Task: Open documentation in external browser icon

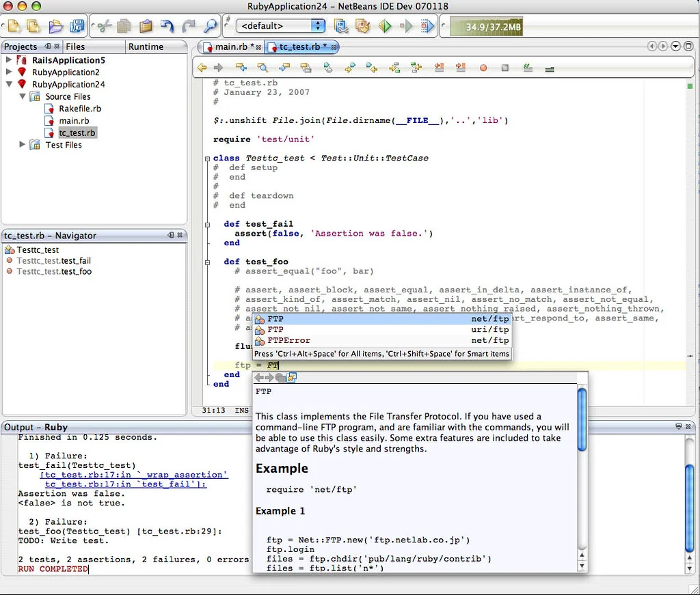Action: pyautogui.click(x=292, y=378)
